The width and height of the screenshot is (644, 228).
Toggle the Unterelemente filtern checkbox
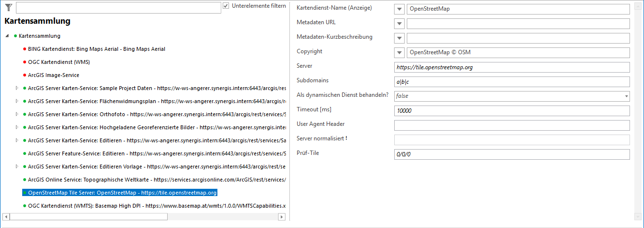[x=226, y=6]
